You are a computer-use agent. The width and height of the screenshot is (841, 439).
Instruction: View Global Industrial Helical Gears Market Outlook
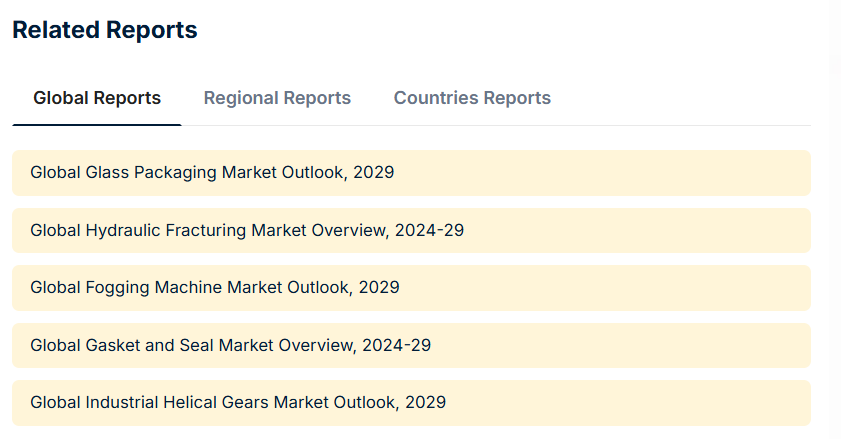238,403
